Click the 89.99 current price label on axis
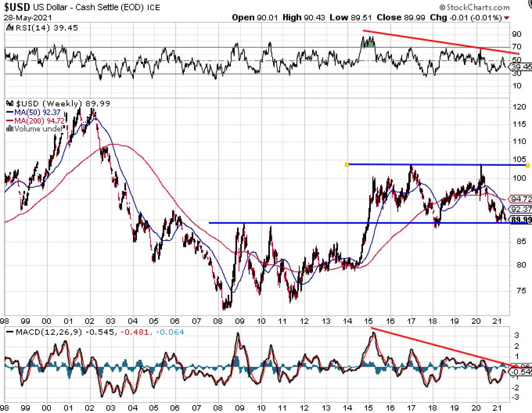The image size is (532, 413). click(x=521, y=220)
